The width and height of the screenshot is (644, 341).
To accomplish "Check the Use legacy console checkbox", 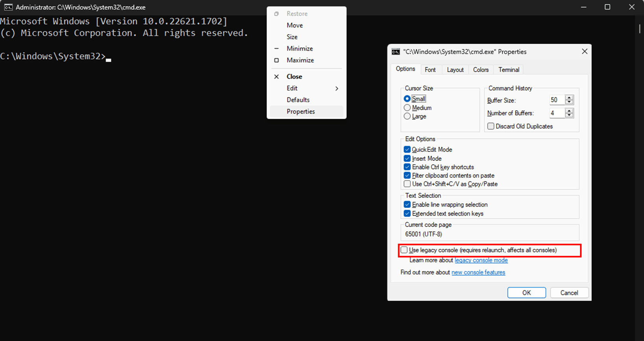I will click(x=404, y=250).
